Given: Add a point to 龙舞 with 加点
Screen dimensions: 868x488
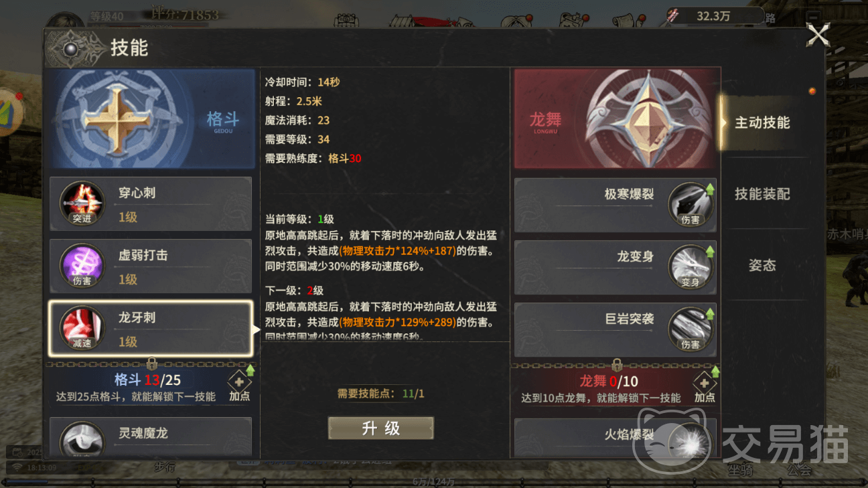Looking at the screenshot, I should point(705,388).
